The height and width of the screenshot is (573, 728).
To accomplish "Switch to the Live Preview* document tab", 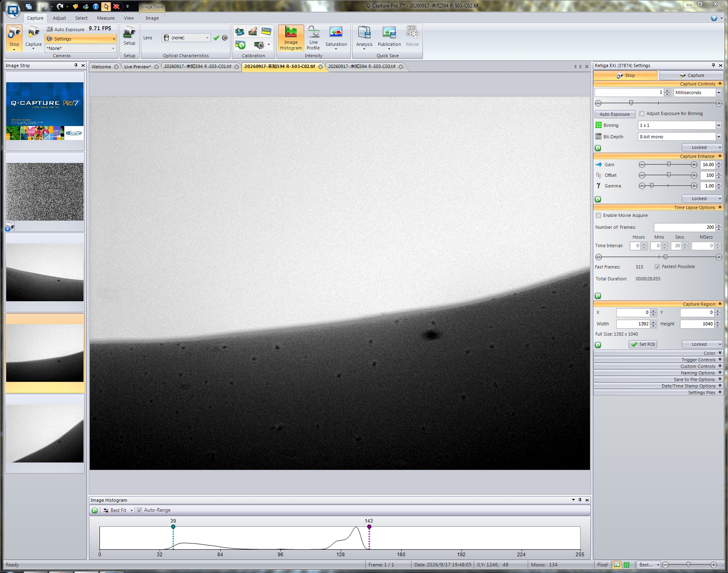I will tap(138, 67).
